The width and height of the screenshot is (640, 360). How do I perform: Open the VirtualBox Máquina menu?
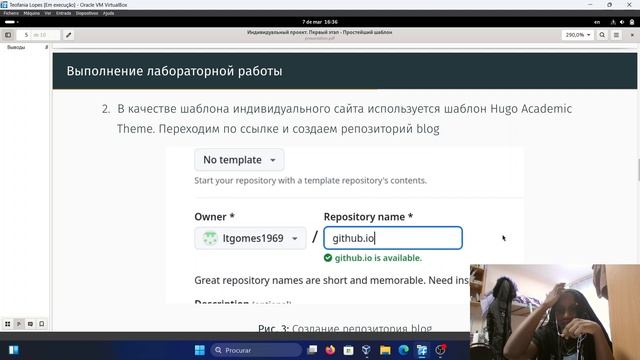click(x=31, y=13)
